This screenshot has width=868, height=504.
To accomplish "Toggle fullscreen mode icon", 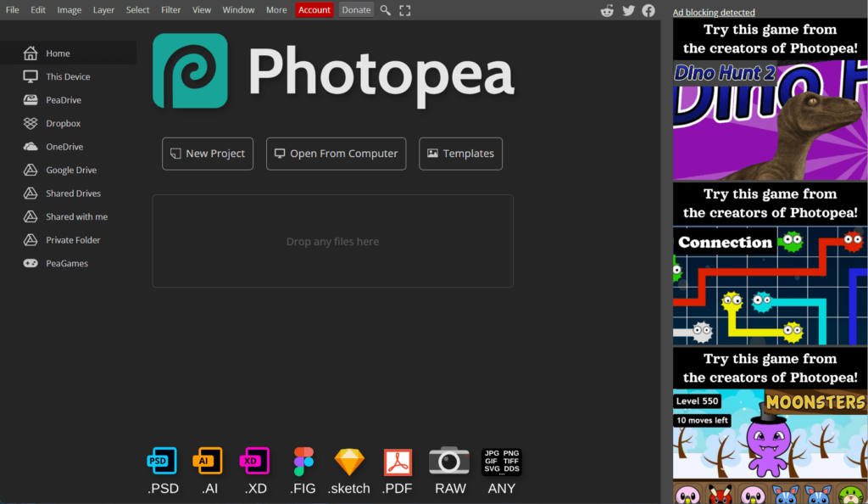I will (405, 10).
